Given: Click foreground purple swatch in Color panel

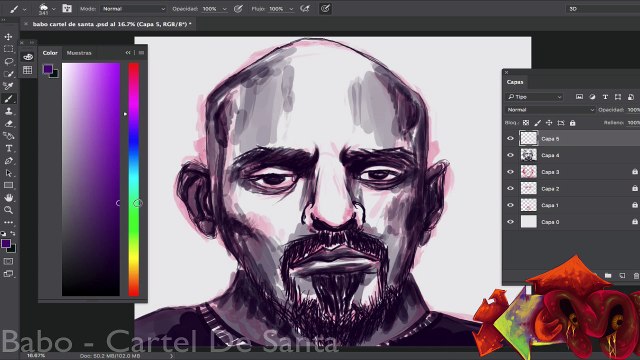Looking at the screenshot, I should coord(48,69).
